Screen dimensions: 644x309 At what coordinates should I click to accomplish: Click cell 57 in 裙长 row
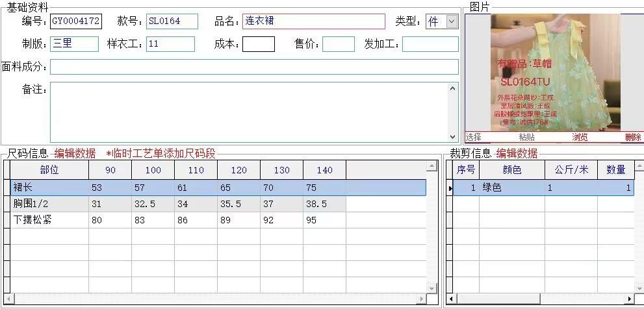pyautogui.click(x=153, y=188)
